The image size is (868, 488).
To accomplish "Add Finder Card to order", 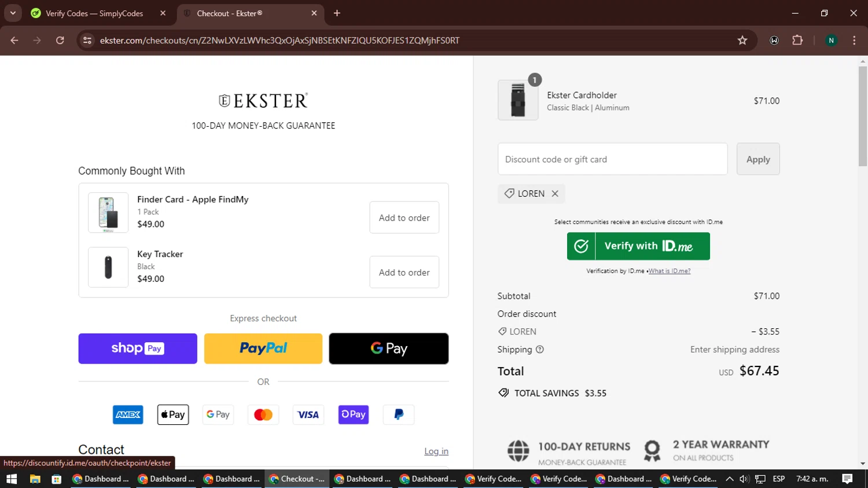I will pyautogui.click(x=404, y=218).
